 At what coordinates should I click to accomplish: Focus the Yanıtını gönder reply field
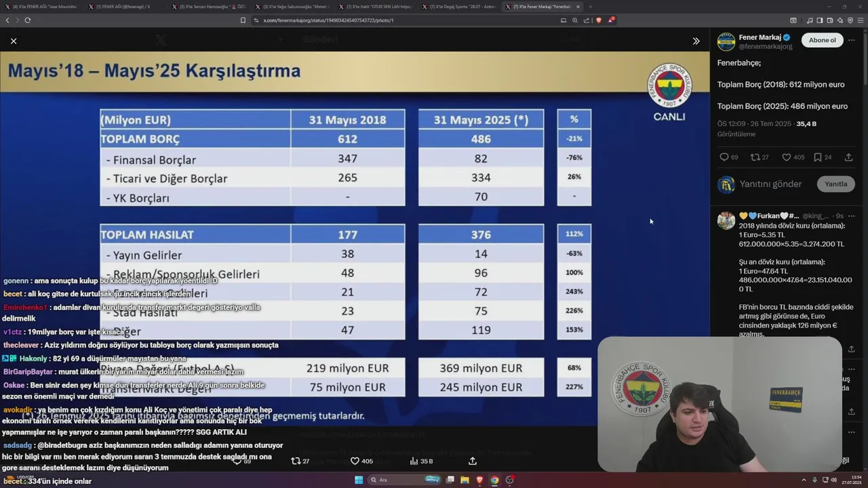pyautogui.click(x=770, y=184)
